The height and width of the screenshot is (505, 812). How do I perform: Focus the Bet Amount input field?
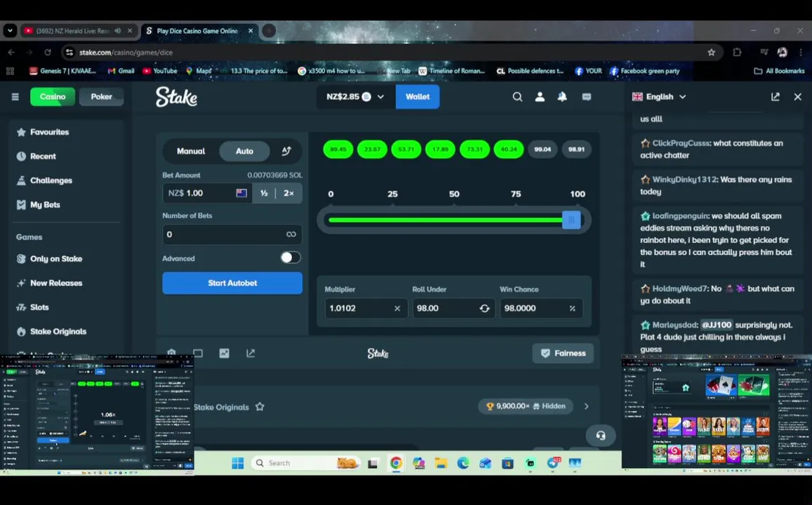pos(207,193)
